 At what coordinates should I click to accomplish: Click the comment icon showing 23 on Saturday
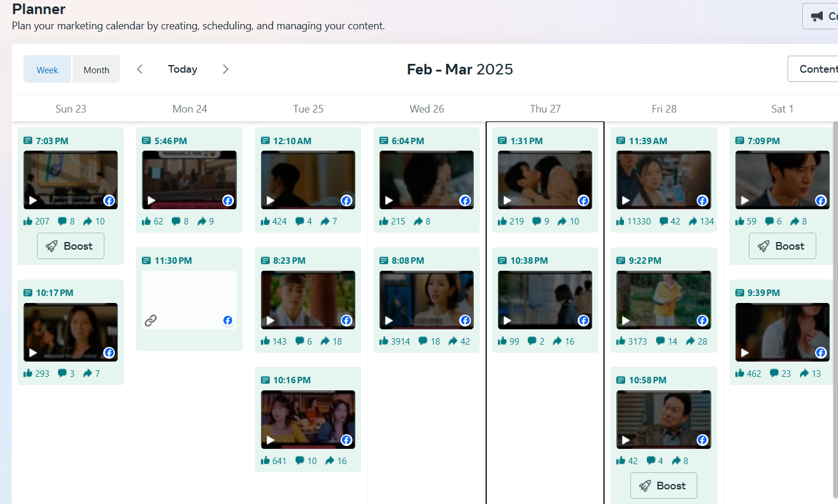tap(775, 373)
